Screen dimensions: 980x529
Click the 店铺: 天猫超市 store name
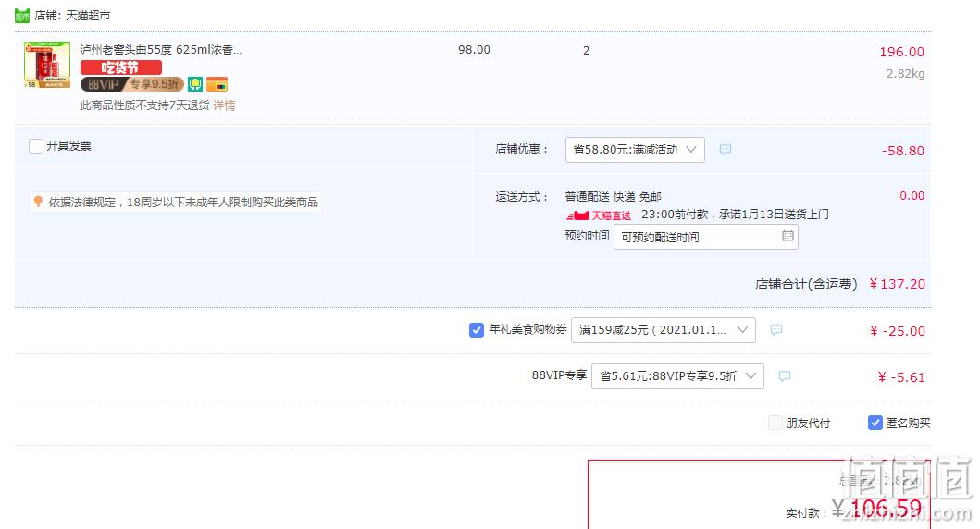click(72, 16)
